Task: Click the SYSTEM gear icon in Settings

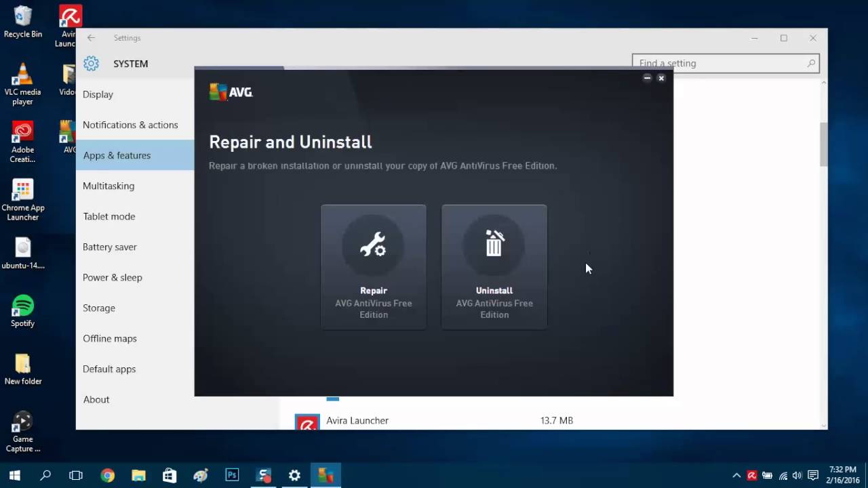Action: coord(91,64)
